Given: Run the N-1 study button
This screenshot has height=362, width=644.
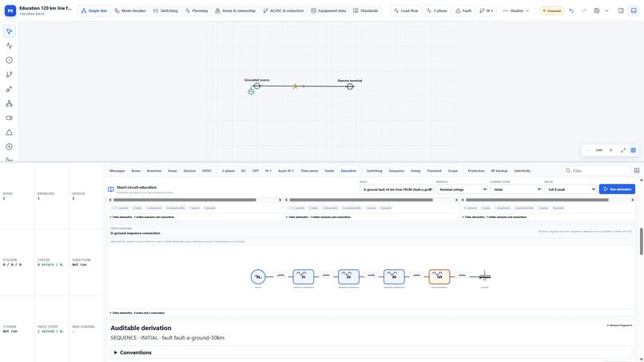Looking at the screenshot, I should point(487,10).
